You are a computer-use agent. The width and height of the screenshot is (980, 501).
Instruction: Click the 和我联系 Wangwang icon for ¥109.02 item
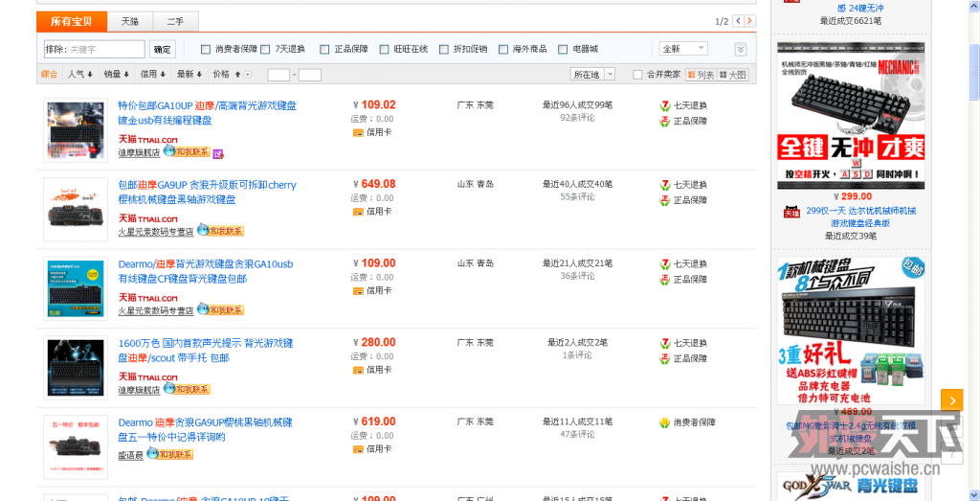click(187, 151)
